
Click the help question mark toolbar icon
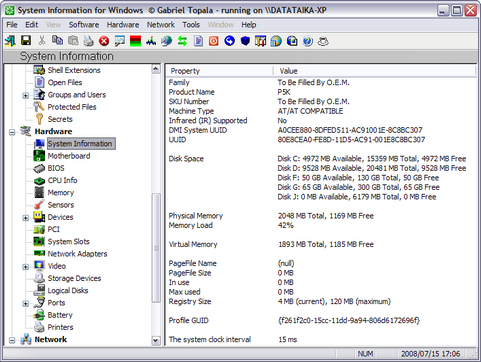[308, 41]
